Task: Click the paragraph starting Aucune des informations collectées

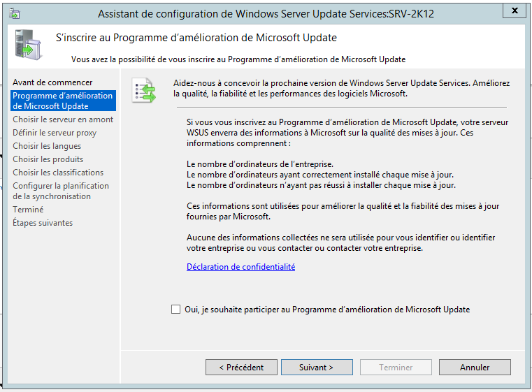Action: pos(340,242)
